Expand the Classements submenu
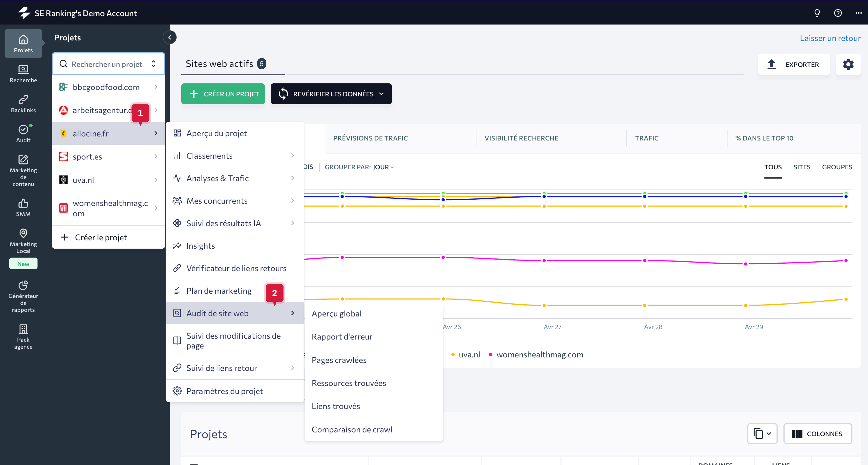 pyautogui.click(x=292, y=155)
